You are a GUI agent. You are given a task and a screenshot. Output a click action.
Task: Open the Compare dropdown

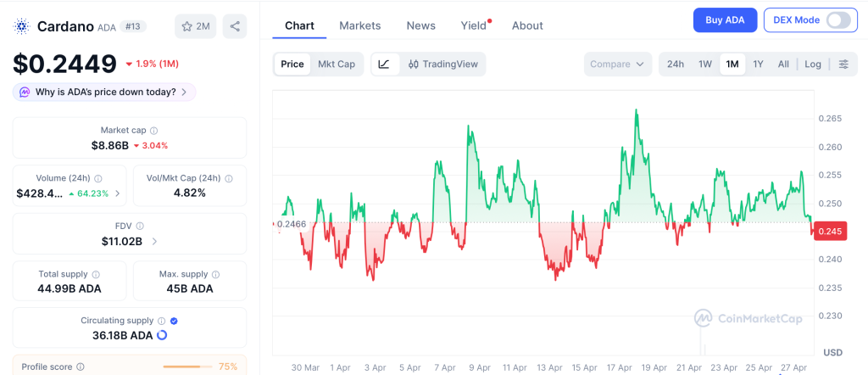(618, 64)
